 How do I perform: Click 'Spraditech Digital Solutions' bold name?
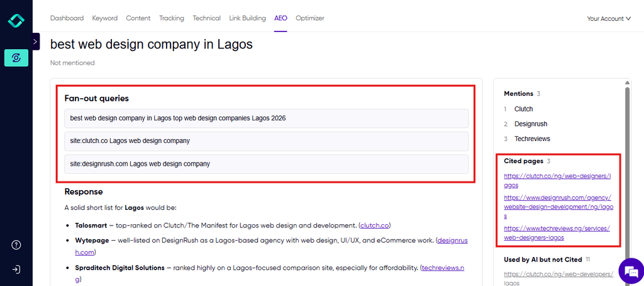[x=120, y=268]
